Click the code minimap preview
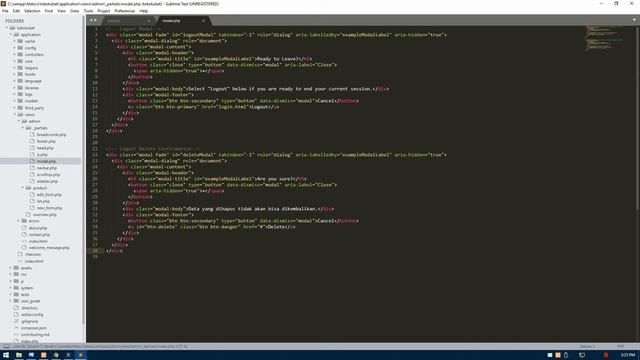640x360 pixels. (605, 38)
